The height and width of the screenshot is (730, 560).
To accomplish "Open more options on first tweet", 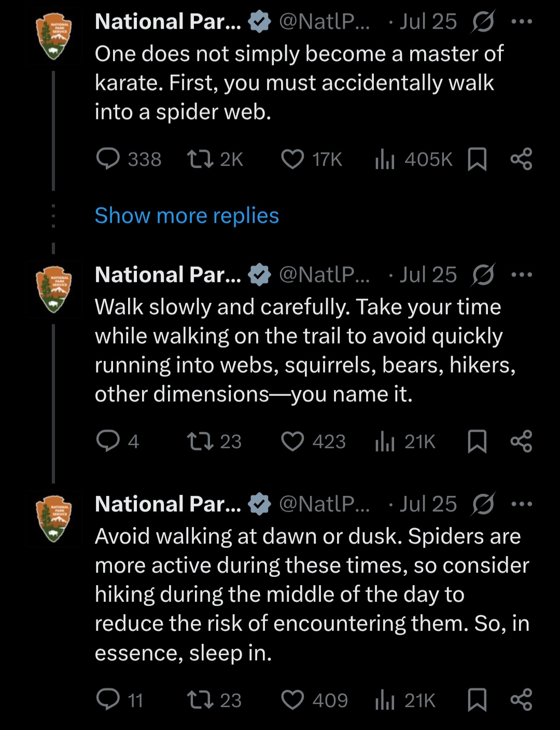I will pyautogui.click(x=522, y=21).
